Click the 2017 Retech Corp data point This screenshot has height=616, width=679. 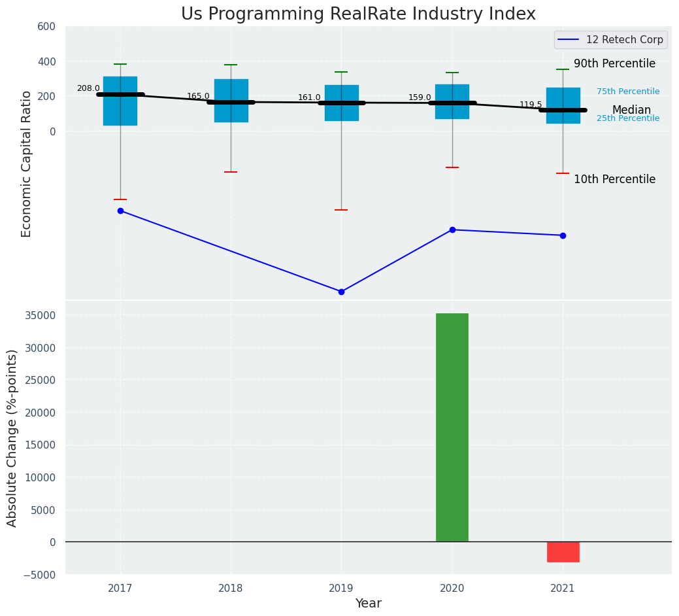point(120,211)
